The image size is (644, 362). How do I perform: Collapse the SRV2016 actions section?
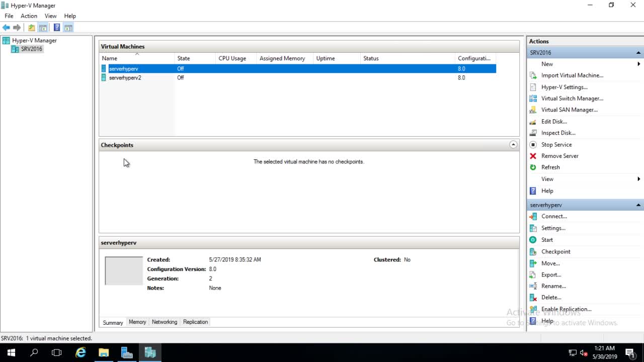638,53
